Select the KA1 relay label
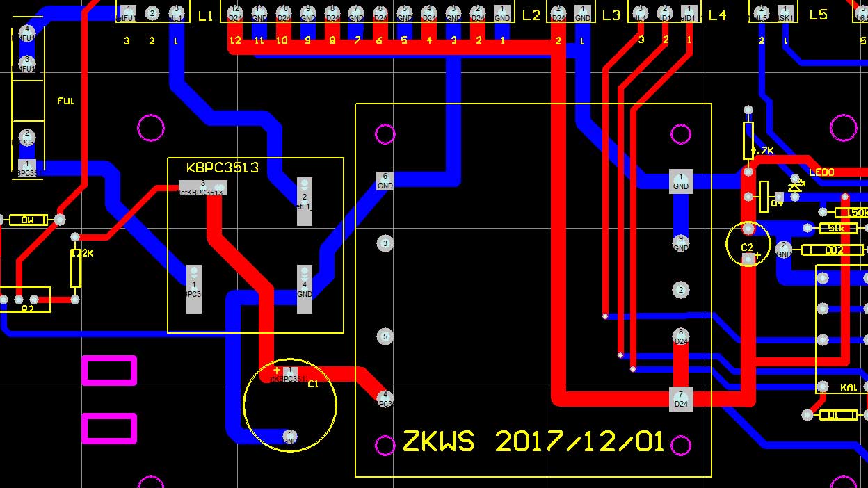 tap(849, 387)
